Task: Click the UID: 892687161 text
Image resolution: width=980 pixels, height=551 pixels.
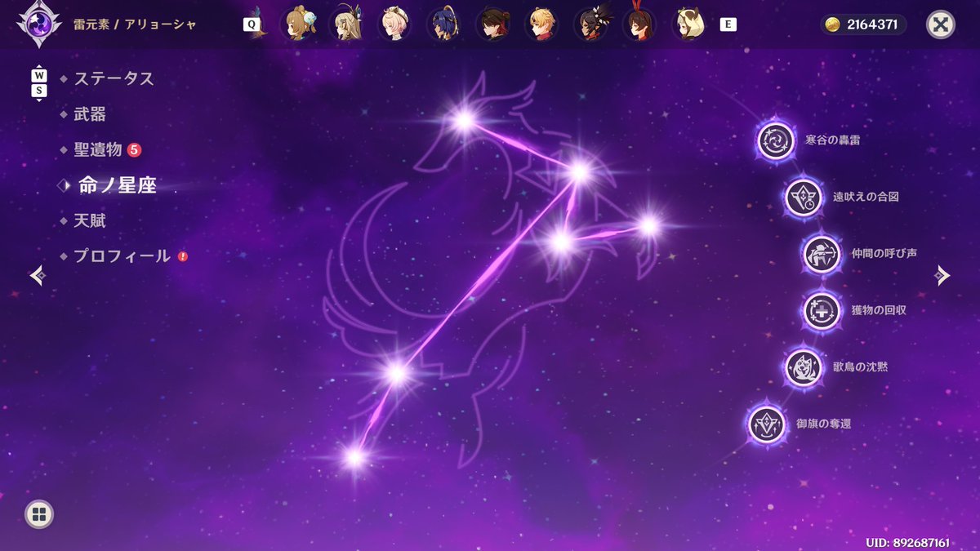Action: (907, 542)
